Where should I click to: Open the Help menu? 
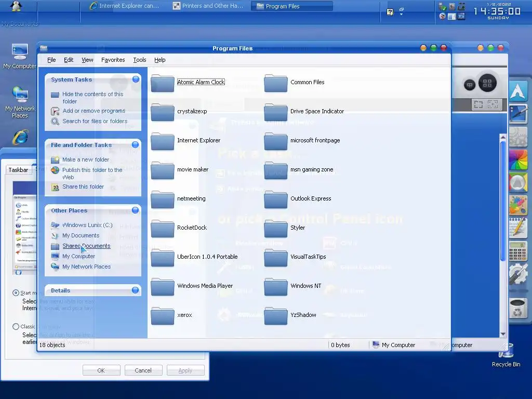(160, 60)
